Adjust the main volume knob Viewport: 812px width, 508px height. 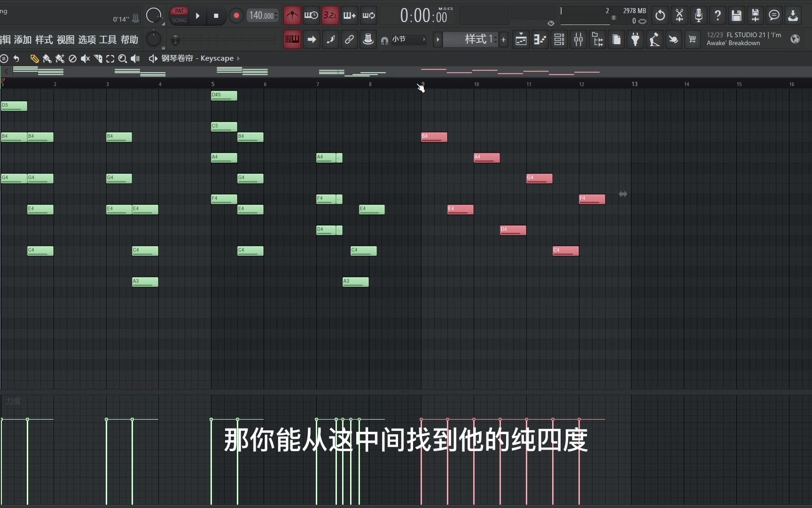click(x=154, y=16)
